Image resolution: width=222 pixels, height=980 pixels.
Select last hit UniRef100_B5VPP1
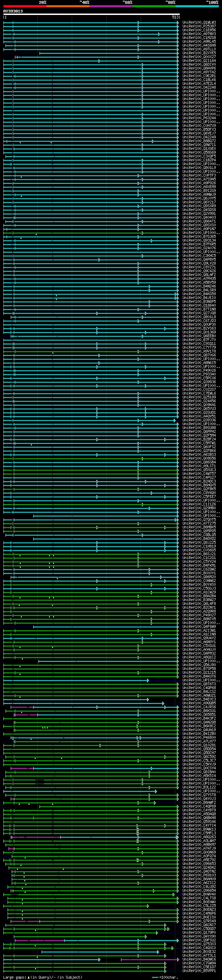(199, 971)
